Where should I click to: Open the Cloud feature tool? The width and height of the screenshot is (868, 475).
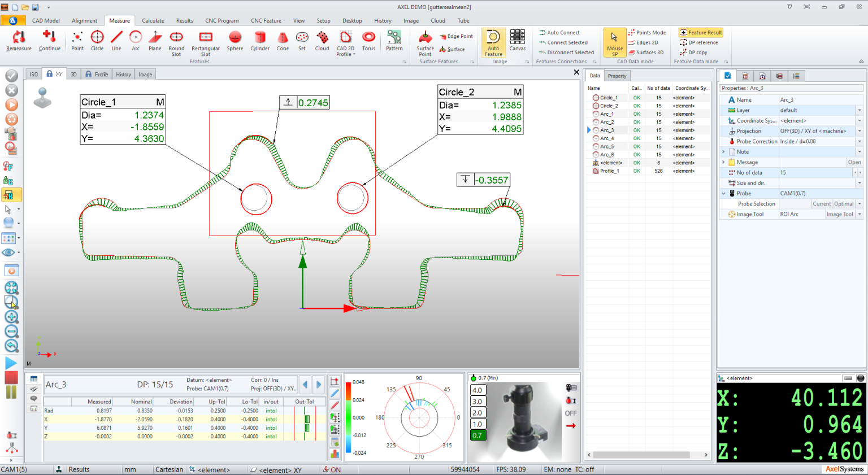(322, 41)
